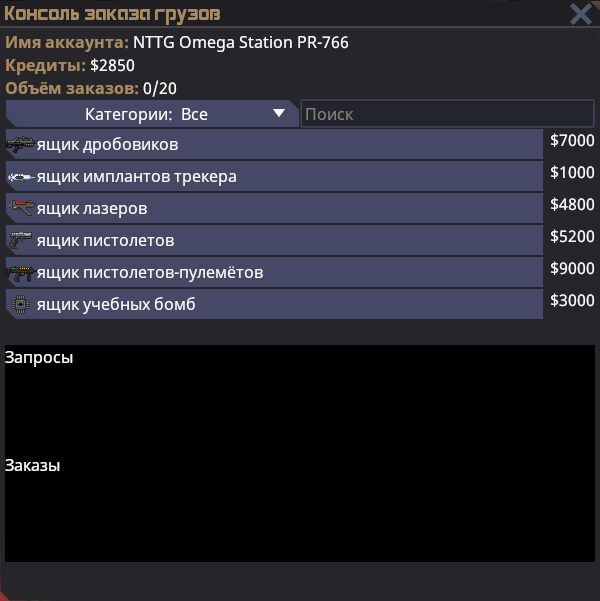Click the pistol icon beside ящик пистолетов
The height and width of the screenshot is (601, 600).
[20, 241]
